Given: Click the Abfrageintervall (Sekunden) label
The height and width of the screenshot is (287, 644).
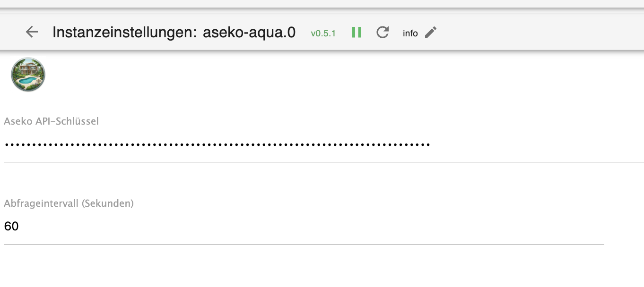Looking at the screenshot, I should [69, 203].
